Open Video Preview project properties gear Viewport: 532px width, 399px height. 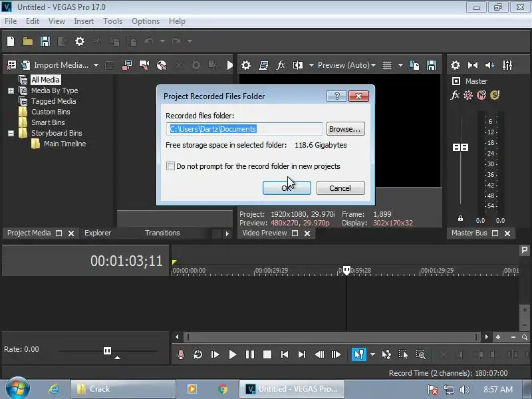(246, 65)
